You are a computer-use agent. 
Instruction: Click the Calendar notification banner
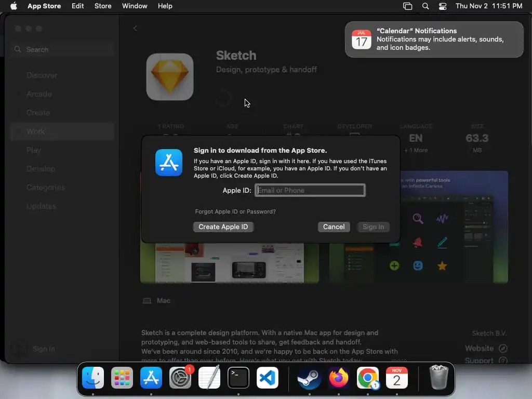point(434,39)
